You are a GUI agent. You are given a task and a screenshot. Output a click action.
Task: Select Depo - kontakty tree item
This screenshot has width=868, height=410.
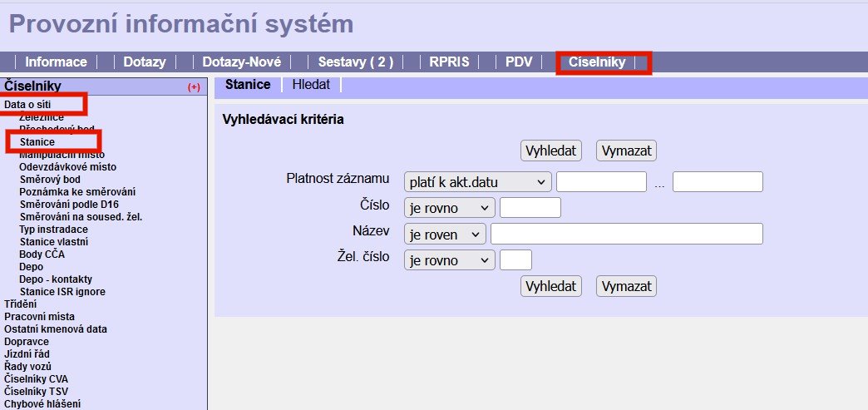[56, 279]
